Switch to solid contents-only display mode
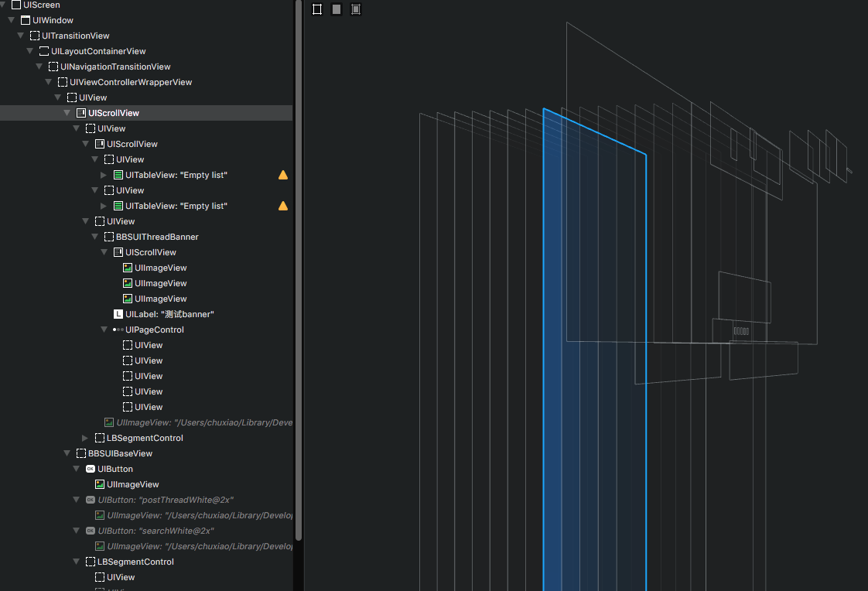The height and width of the screenshot is (591, 868). pyautogui.click(x=337, y=9)
